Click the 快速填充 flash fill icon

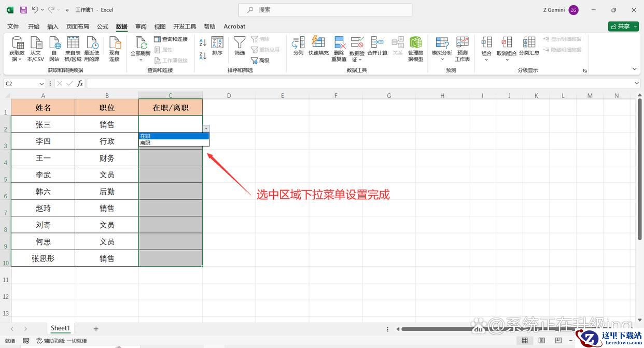pos(318,43)
